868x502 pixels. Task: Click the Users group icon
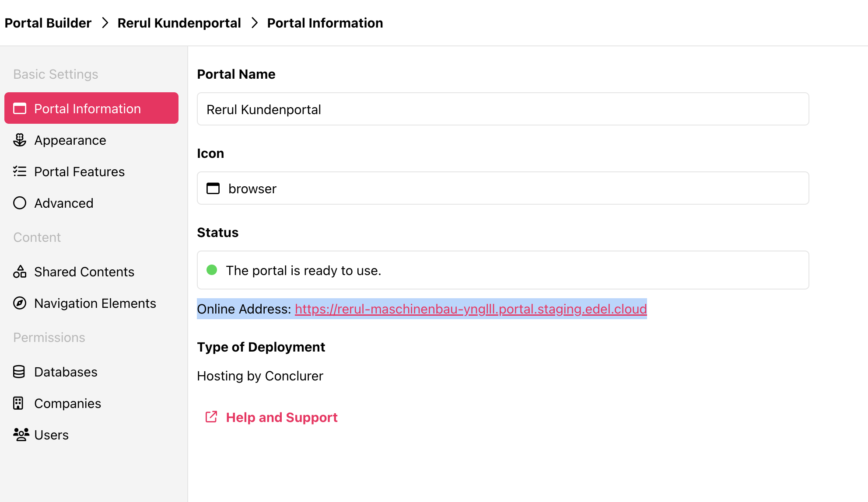(21, 435)
